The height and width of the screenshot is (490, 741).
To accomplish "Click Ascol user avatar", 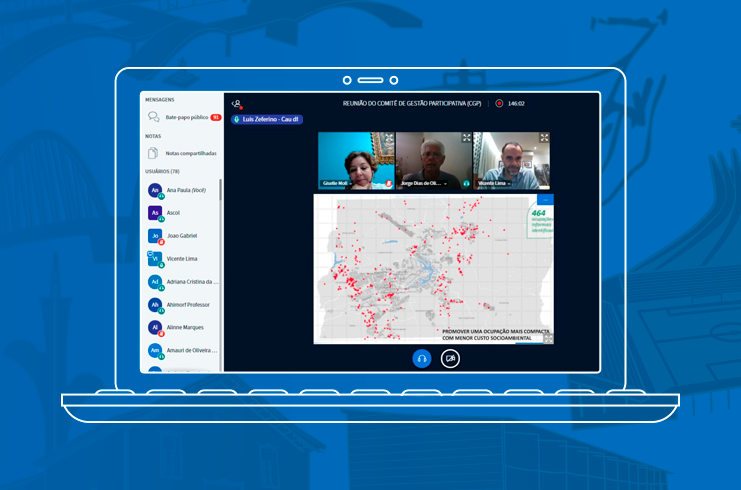I will coord(155,213).
